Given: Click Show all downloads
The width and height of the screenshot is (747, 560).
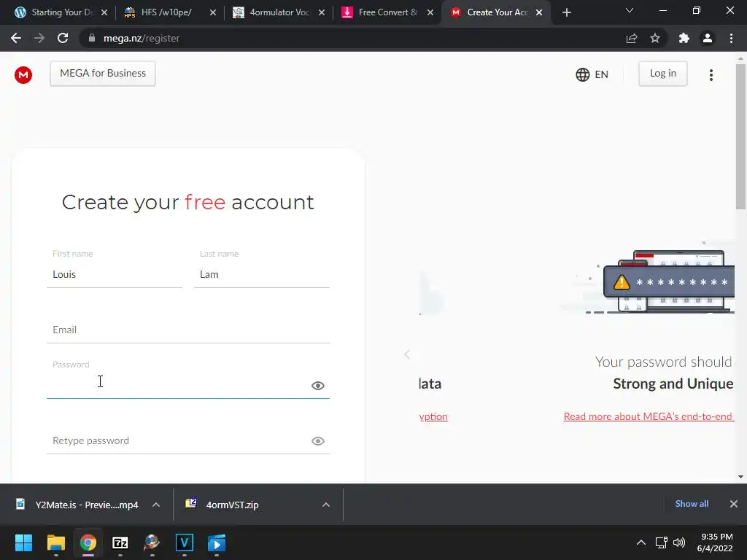Looking at the screenshot, I should pos(692,504).
